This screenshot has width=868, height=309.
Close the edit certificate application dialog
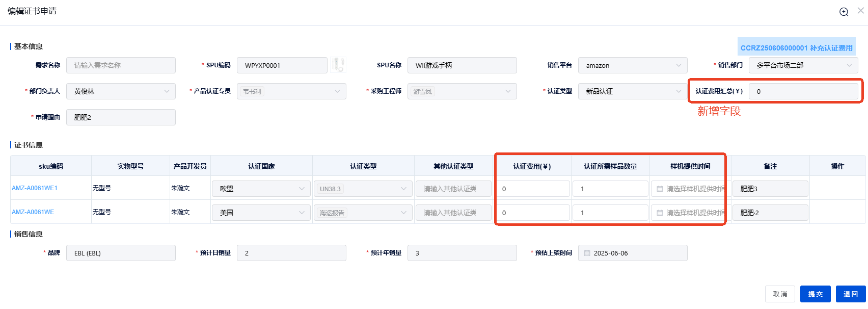click(860, 11)
